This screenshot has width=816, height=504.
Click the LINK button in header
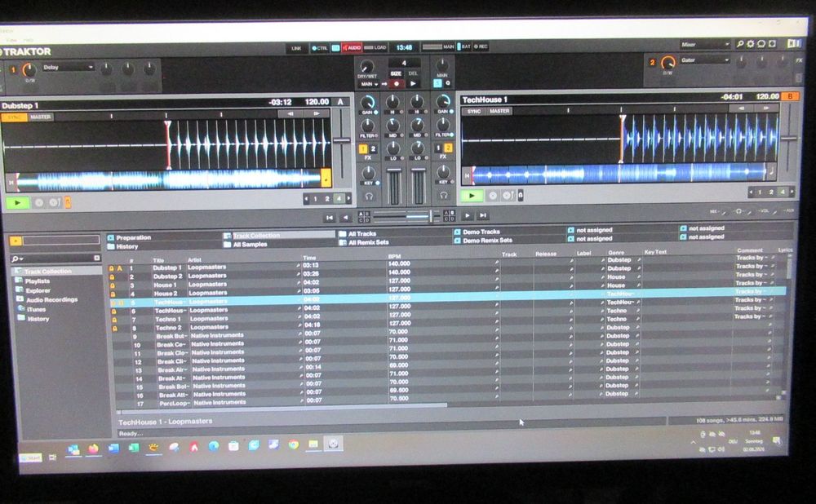click(x=296, y=48)
